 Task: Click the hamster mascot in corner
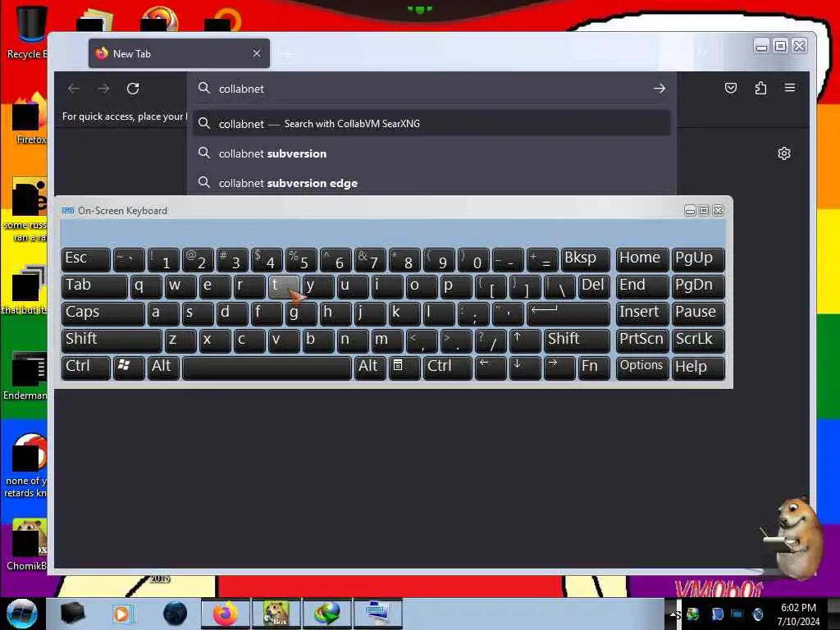[794, 537]
